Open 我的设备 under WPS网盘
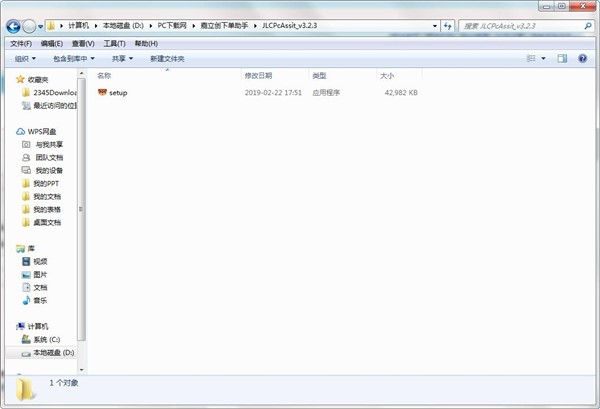Image resolution: width=600 pixels, height=409 pixels. point(43,171)
